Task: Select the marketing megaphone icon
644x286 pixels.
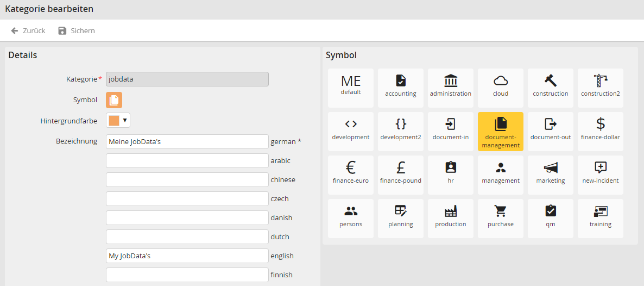Action: pyautogui.click(x=550, y=171)
